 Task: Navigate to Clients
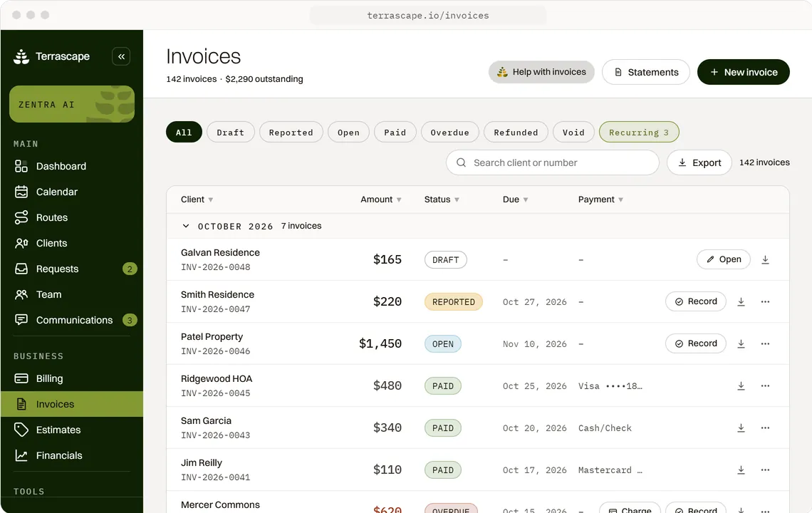point(72,243)
